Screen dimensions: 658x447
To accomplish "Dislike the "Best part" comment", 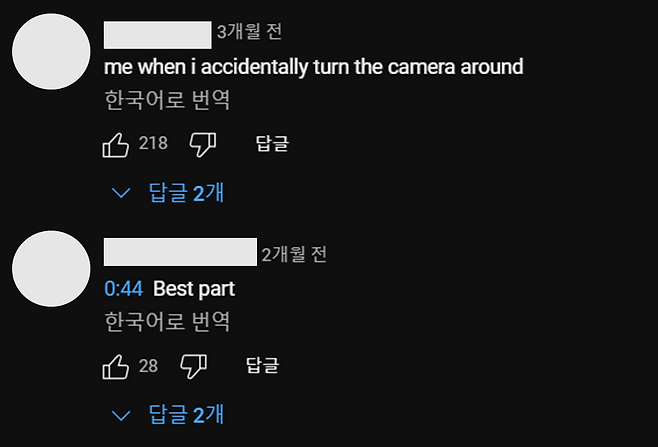I will (193, 366).
